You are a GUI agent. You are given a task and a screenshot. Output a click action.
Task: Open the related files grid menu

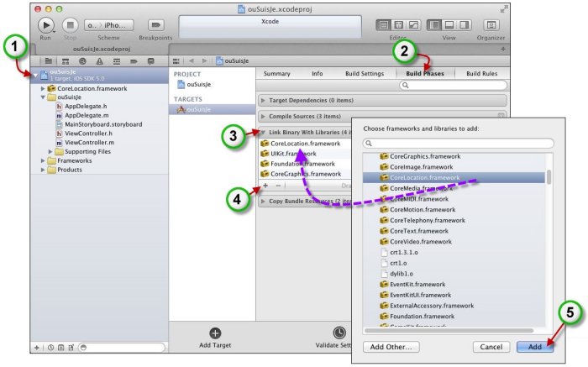(176, 61)
